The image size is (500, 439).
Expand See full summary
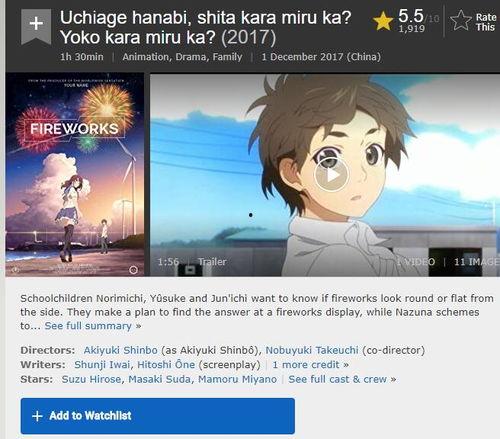coord(93,326)
